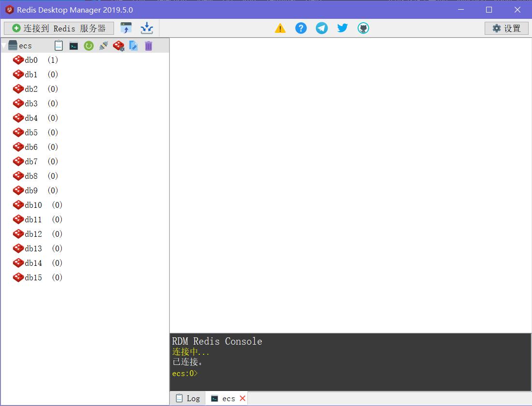Viewport: 532px width, 406px height.
Task: Maximize the Redis Desktop Manager window
Action: (x=489, y=10)
